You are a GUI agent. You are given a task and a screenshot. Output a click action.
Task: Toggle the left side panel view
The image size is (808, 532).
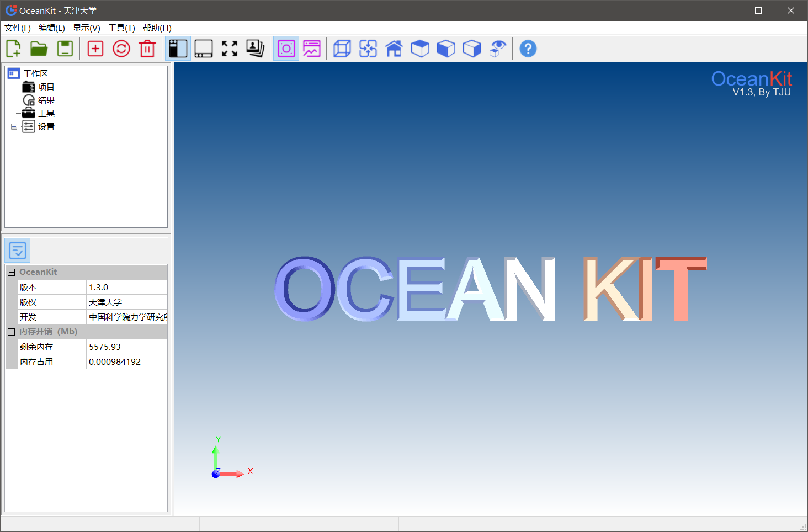point(178,49)
